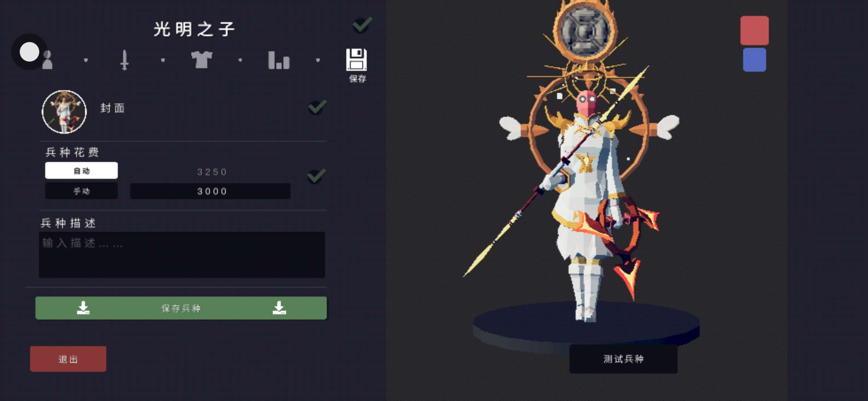Open the unit body tab icon
Screen dimensions: 868x401
coord(47,60)
